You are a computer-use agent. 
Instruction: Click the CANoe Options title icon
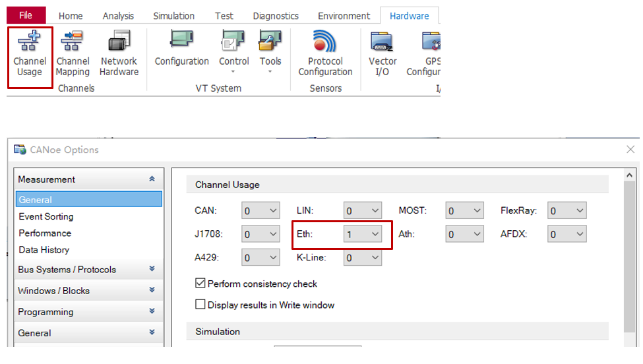[x=20, y=150]
